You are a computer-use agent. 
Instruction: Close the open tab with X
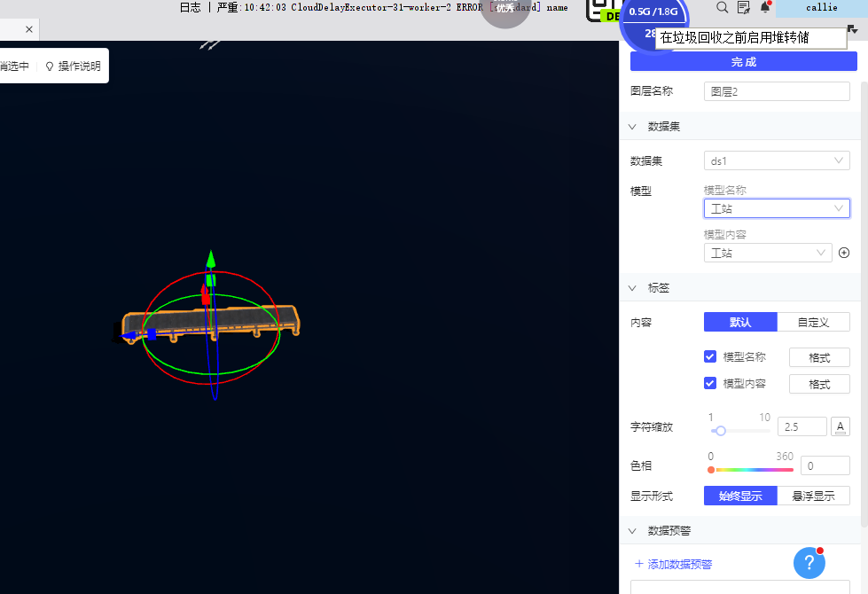coord(28,29)
